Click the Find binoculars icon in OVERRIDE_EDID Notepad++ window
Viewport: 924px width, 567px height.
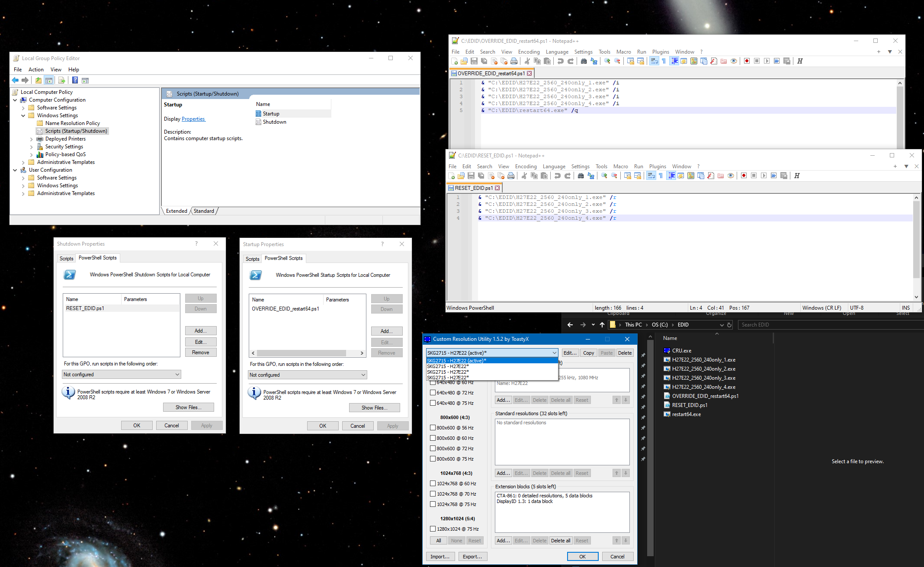[584, 61]
